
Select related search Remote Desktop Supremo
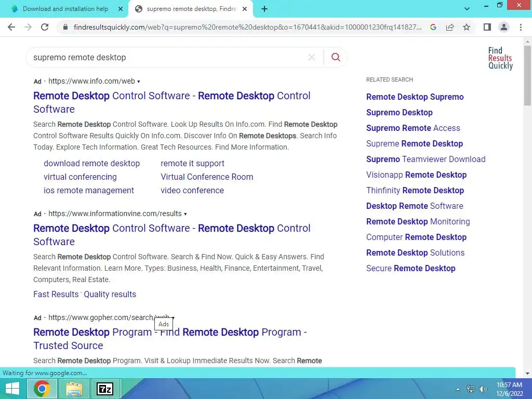[x=415, y=97]
